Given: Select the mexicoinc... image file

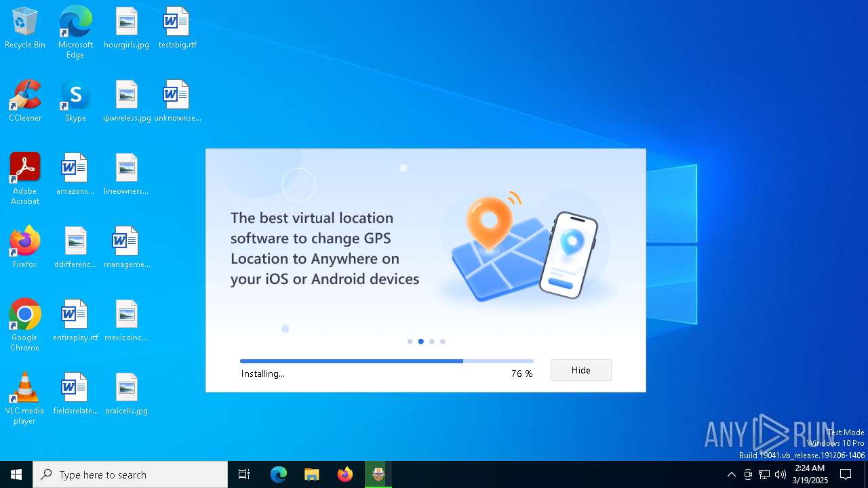Looking at the screenshot, I should [126, 321].
